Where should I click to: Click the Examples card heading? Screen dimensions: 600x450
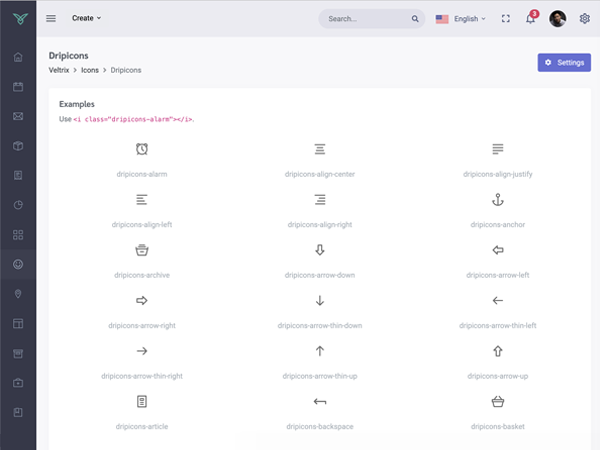point(77,104)
